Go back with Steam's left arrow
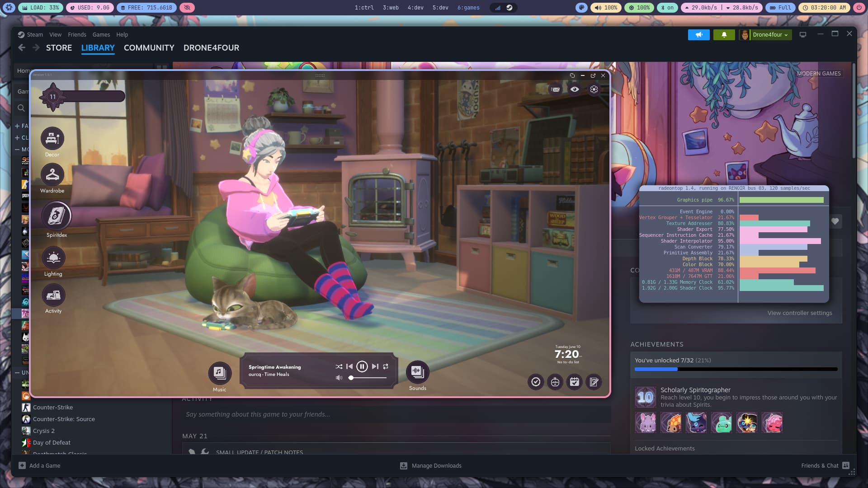Viewport: 868px width, 488px height. coord(22,47)
